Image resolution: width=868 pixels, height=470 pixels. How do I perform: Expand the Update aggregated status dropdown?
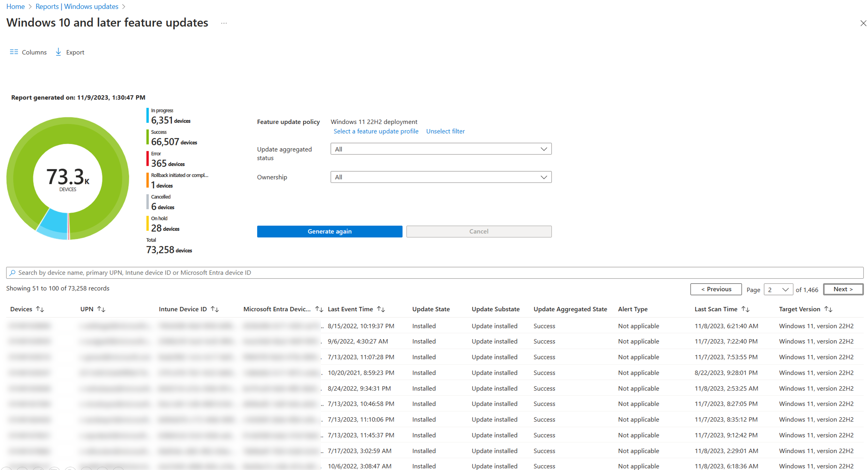pos(543,149)
